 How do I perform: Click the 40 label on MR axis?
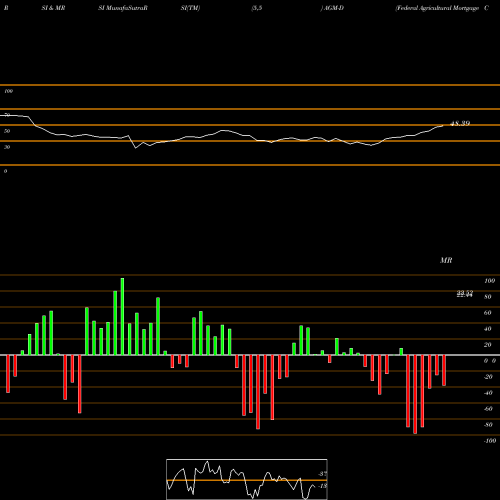coord(488,329)
